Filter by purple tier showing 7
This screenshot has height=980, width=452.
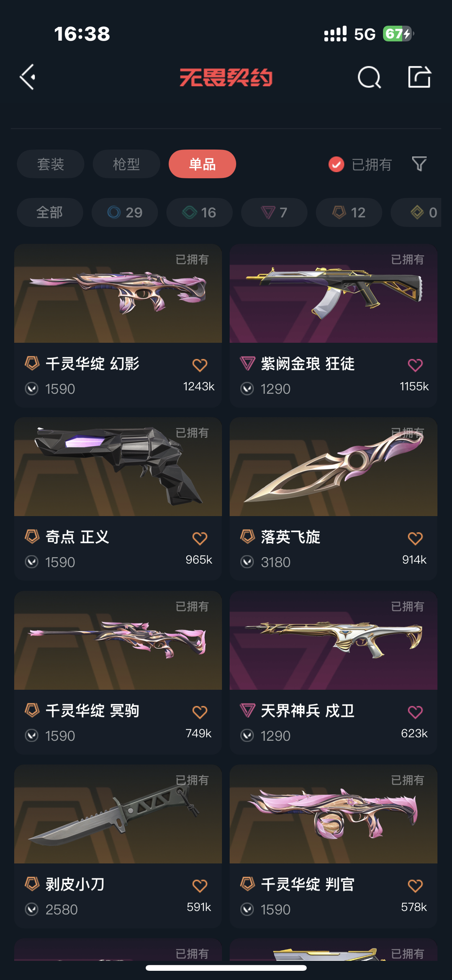(x=274, y=212)
